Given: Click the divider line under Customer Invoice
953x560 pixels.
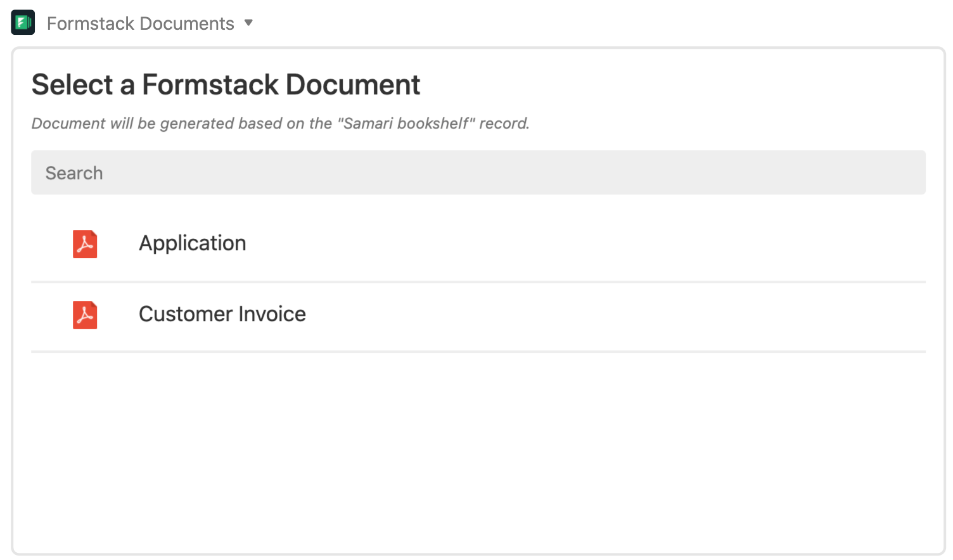Looking at the screenshot, I should 478,352.
